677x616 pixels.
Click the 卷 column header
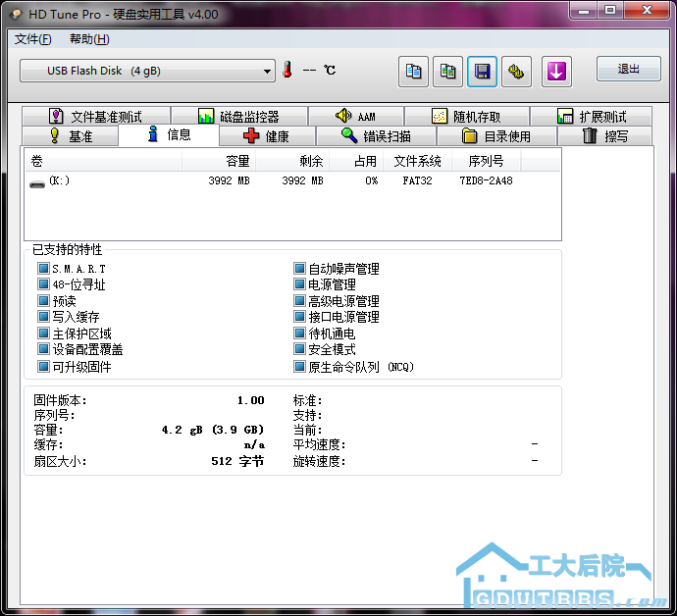coord(103,161)
